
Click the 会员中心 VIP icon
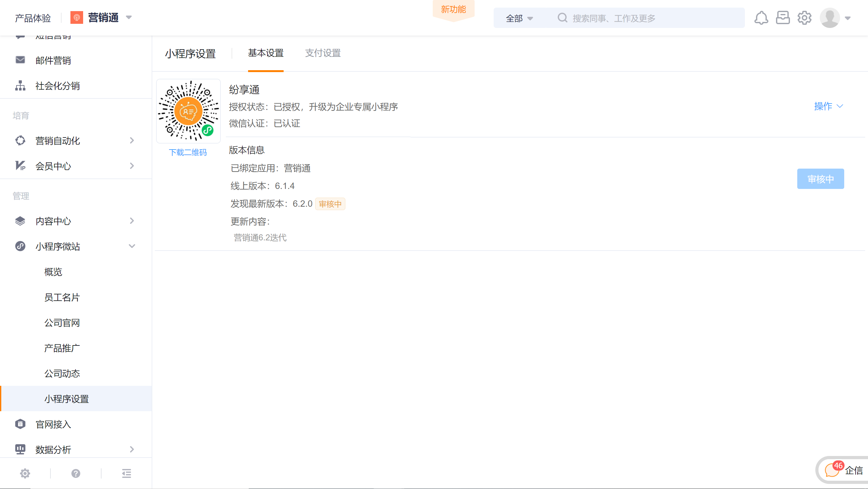[20, 166]
